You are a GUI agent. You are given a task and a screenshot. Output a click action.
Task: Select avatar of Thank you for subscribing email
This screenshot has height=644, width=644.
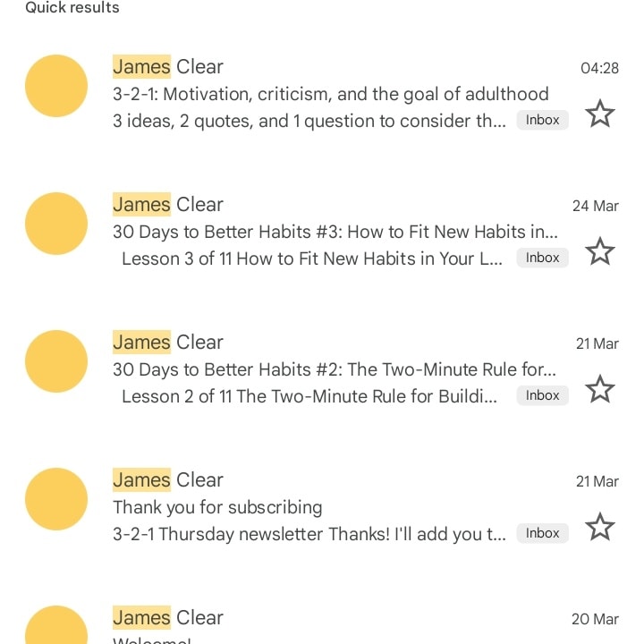[56, 498]
